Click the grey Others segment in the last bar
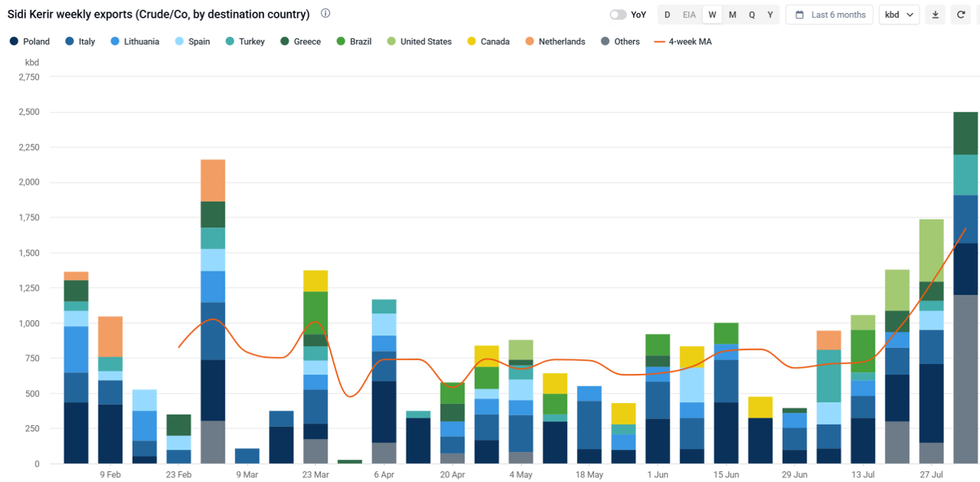980x482 pixels. point(965,379)
